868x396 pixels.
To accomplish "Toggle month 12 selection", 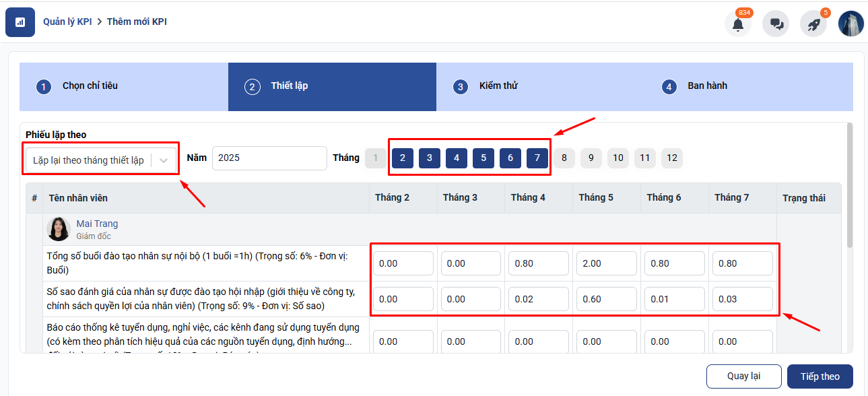I will pyautogui.click(x=671, y=158).
